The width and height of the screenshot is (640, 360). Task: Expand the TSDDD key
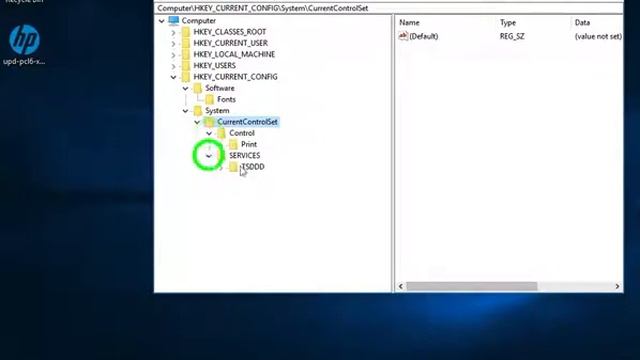click(221, 167)
